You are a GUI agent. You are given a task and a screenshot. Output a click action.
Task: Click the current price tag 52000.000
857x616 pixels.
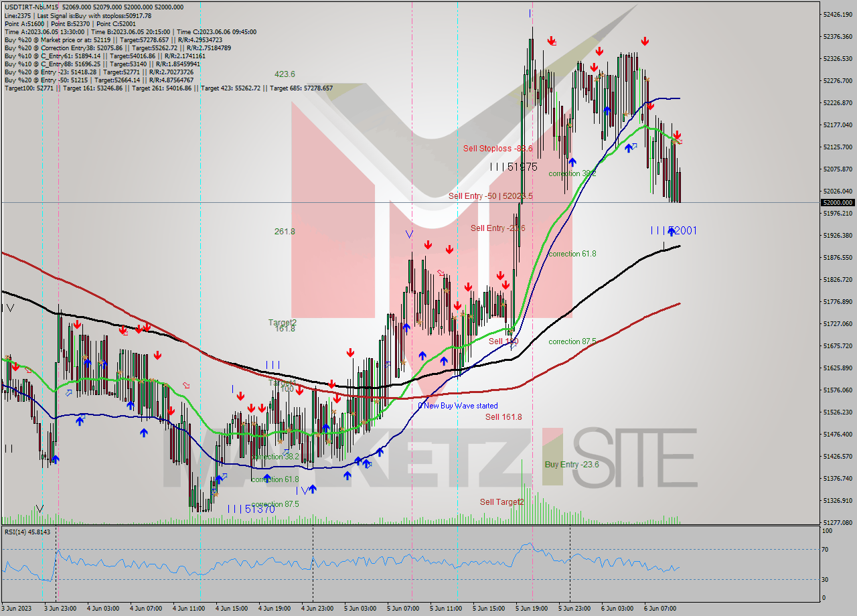pyautogui.click(x=838, y=202)
